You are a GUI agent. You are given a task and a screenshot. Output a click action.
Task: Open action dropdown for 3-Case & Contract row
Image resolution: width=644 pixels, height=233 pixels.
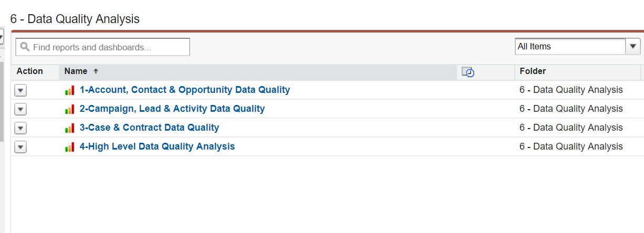pyautogui.click(x=20, y=128)
